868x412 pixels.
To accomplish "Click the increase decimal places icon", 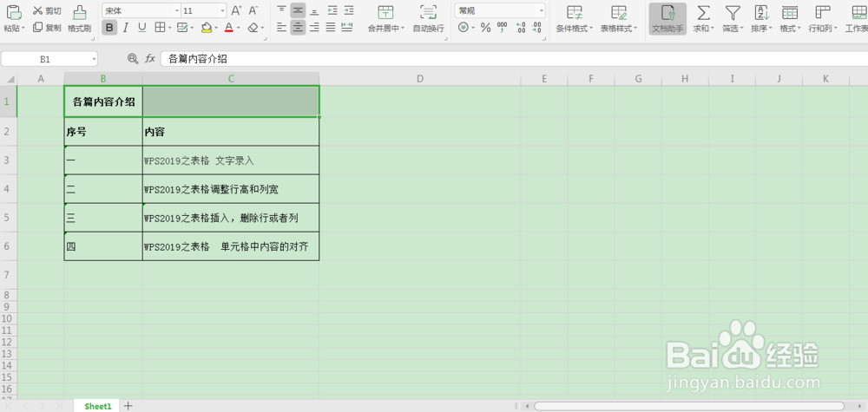I will [520, 28].
